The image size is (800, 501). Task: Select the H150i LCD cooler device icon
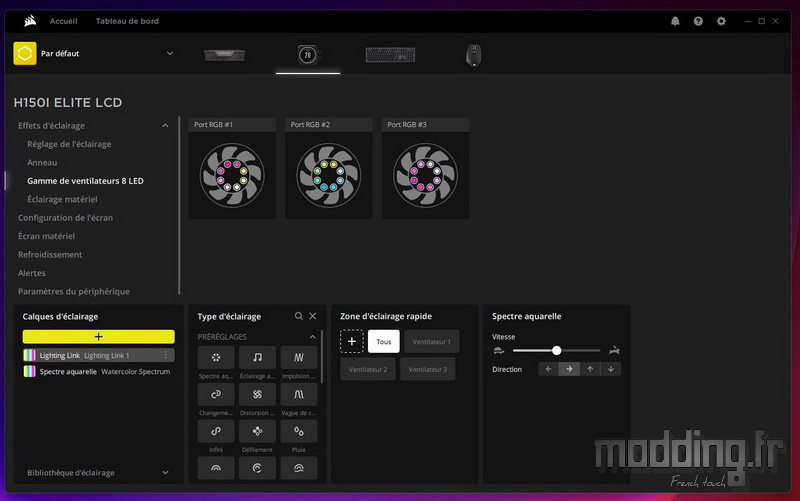point(308,55)
